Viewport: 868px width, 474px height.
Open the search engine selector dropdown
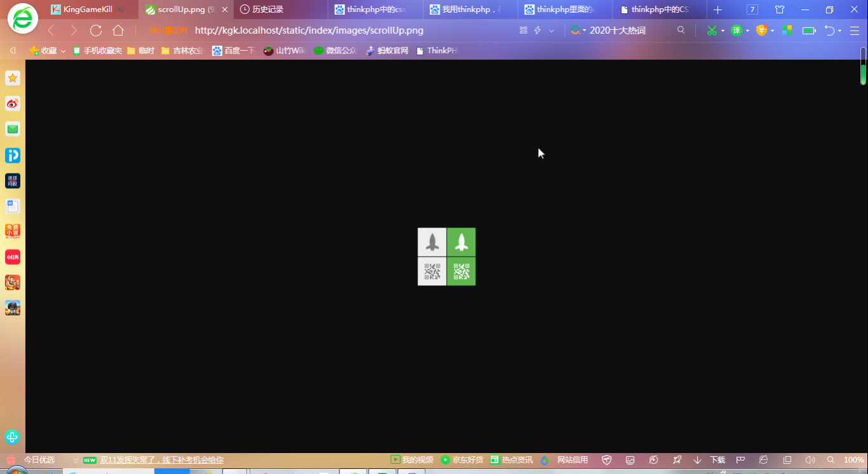pos(578,30)
